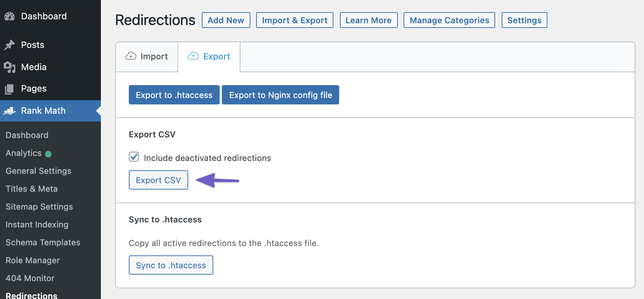
Task: Click the Pages document icon
Action: tap(9, 89)
